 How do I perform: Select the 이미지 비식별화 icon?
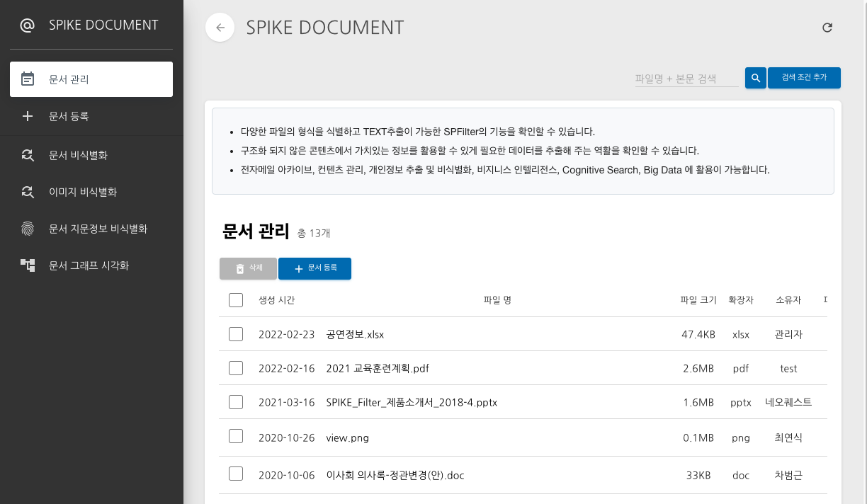28,191
